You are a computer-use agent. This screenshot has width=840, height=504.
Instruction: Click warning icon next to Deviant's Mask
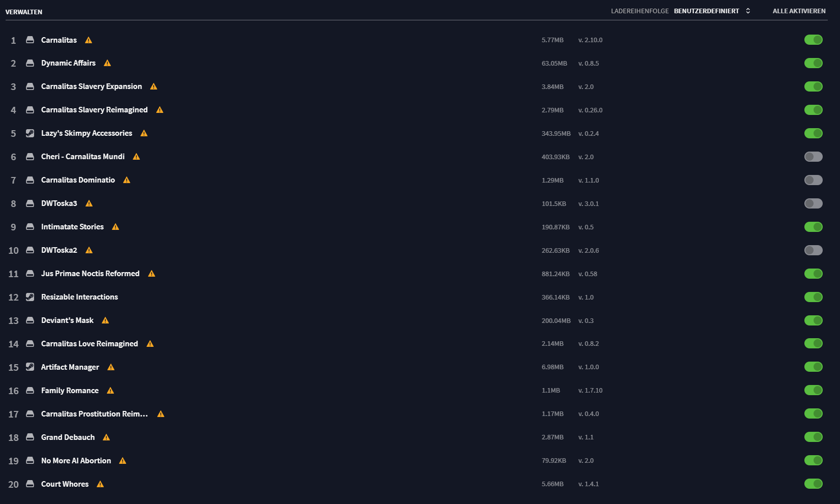pos(105,321)
